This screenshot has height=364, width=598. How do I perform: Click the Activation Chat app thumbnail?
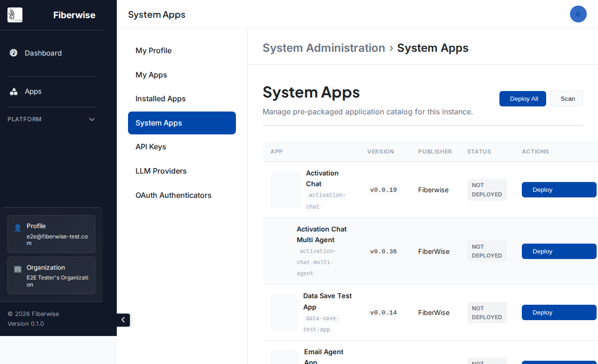tap(285, 189)
